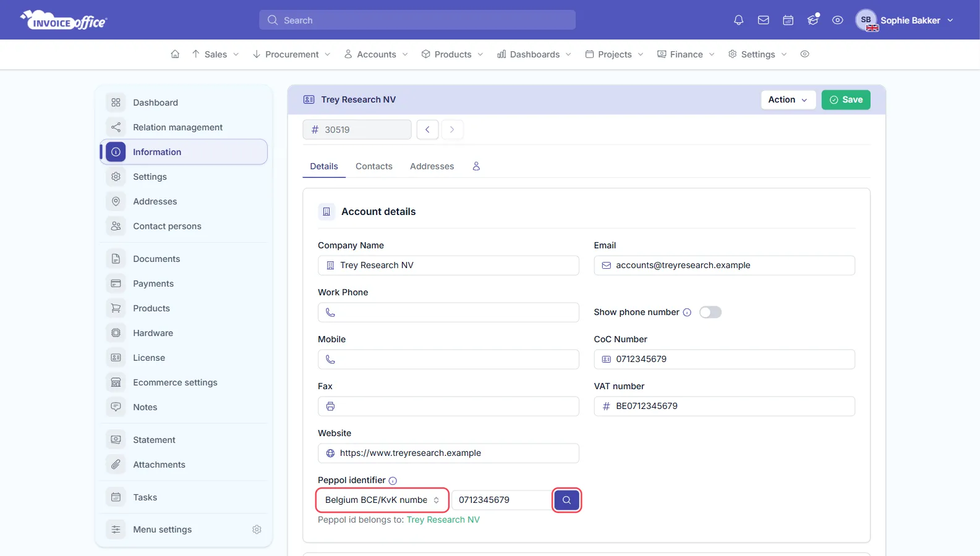Open the mail inbox icon
The height and width of the screenshot is (556, 980).
coord(764,20)
